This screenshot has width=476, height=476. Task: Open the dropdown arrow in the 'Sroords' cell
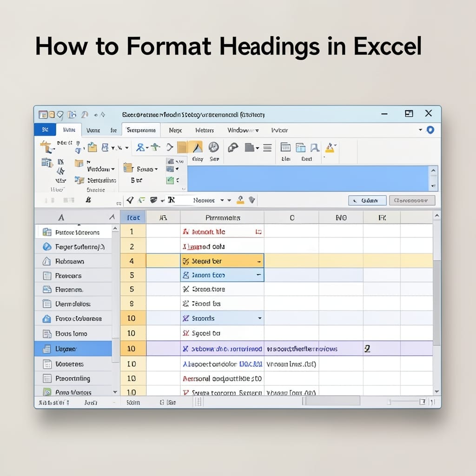click(260, 318)
